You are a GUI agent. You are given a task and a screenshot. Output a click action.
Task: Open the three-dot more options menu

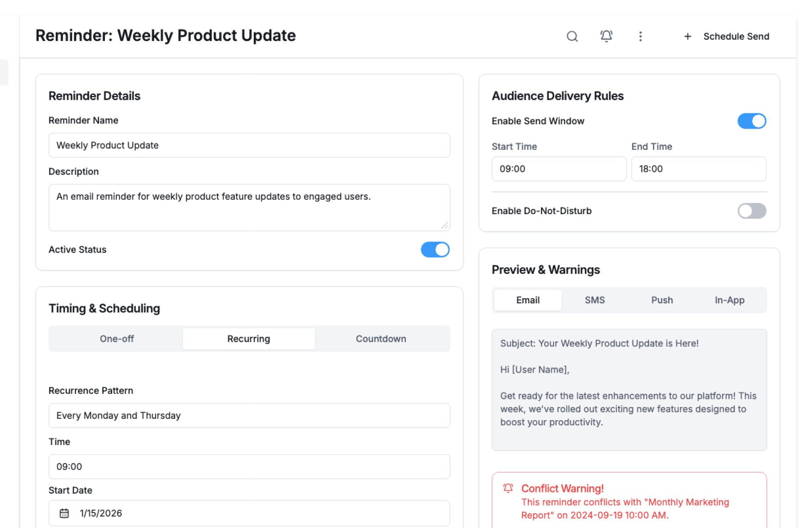[x=640, y=36]
